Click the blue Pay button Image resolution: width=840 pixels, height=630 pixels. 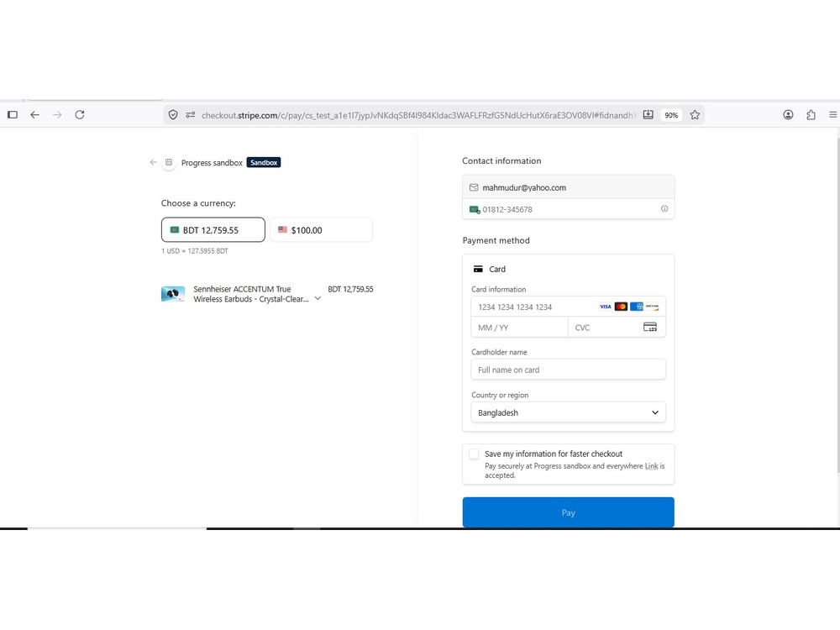[x=569, y=512]
